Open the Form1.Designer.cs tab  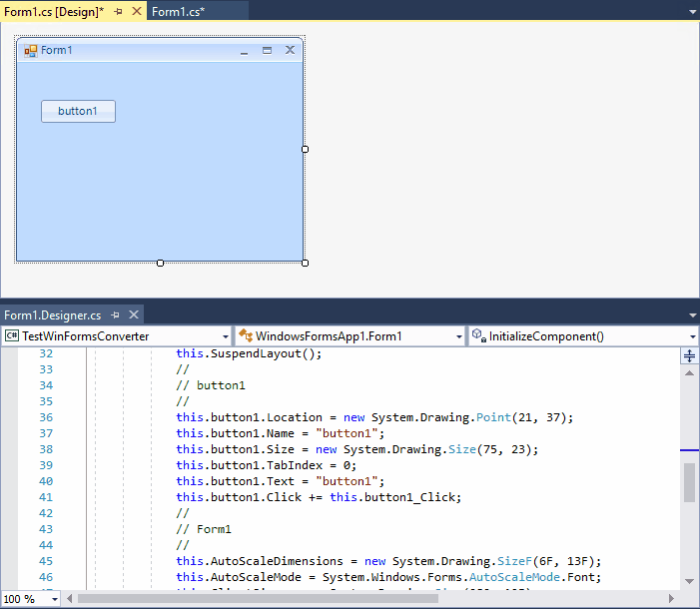point(52,314)
